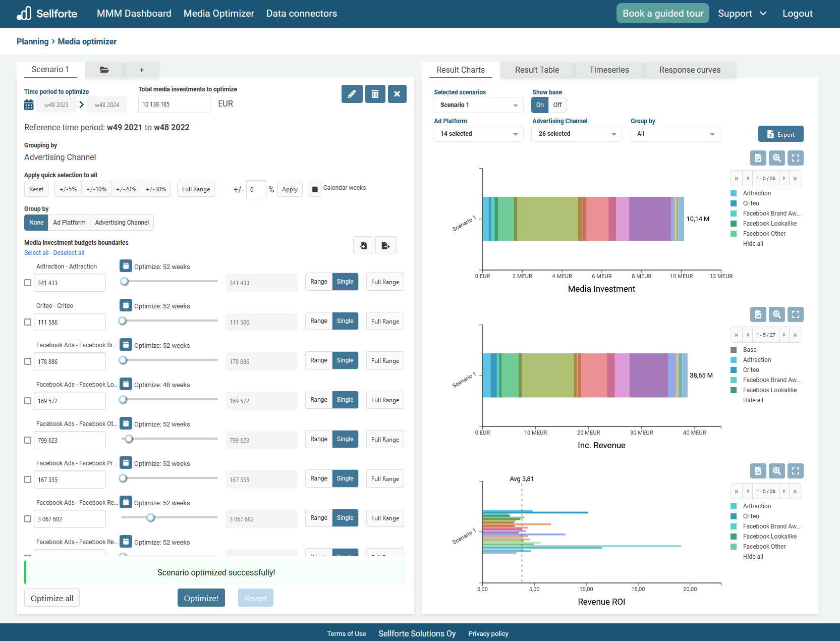Click the pencil edit scenario icon
Image resolution: width=840 pixels, height=641 pixels.
(x=352, y=94)
